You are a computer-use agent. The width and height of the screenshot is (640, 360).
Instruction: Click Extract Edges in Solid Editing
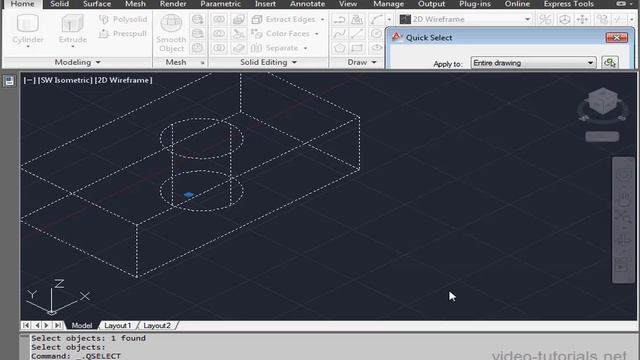284,19
